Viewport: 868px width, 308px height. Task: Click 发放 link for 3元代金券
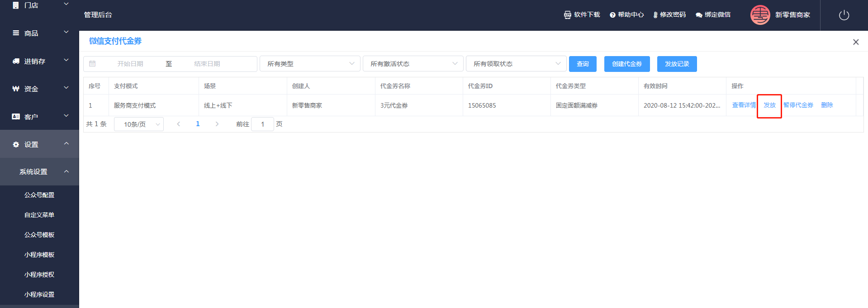pyautogui.click(x=770, y=105)
